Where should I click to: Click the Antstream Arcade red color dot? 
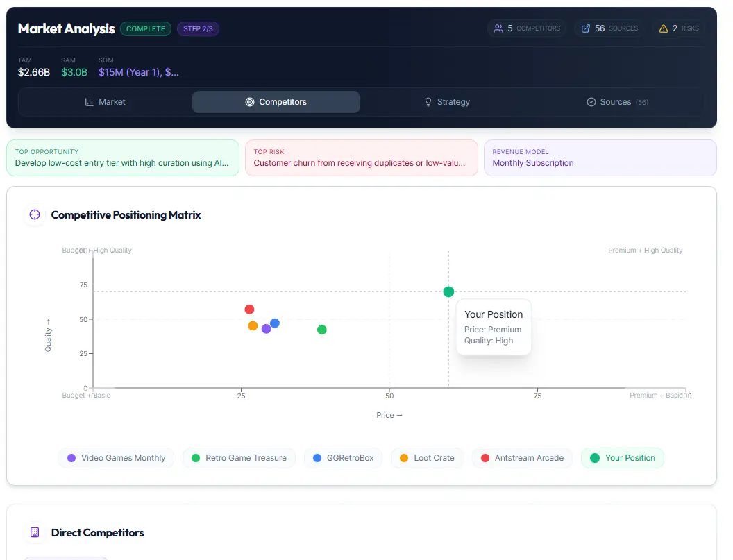[x=484, y=458]
